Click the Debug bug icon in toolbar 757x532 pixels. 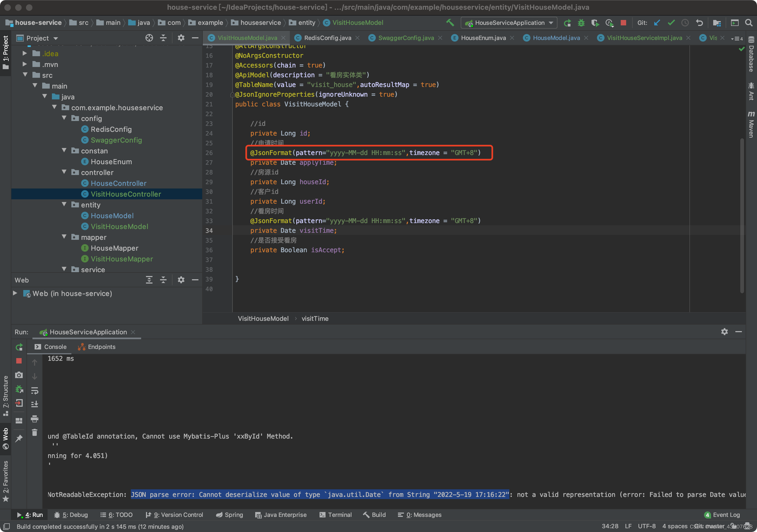pos(581,23)
